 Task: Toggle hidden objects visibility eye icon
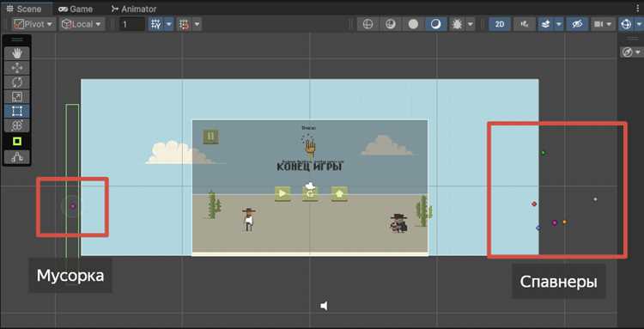pos(577,24)
